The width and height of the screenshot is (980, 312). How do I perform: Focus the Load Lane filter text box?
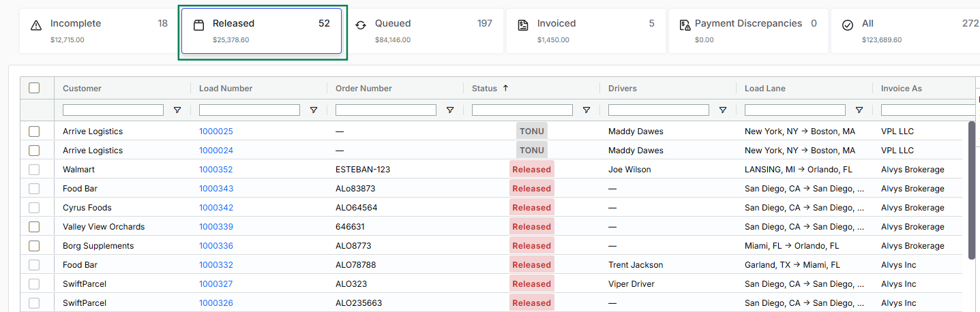[x=795, y=110]
